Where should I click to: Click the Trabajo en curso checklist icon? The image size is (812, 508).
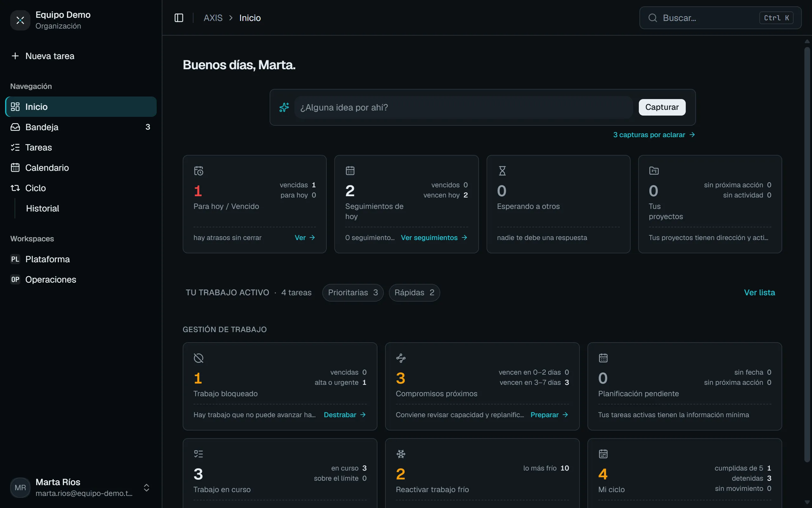coord(199,454)
